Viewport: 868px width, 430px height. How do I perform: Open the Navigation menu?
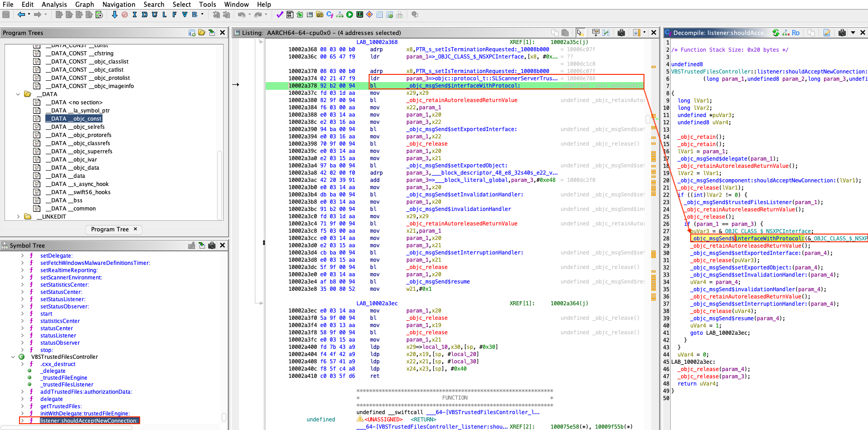click(x=118, y=5)
